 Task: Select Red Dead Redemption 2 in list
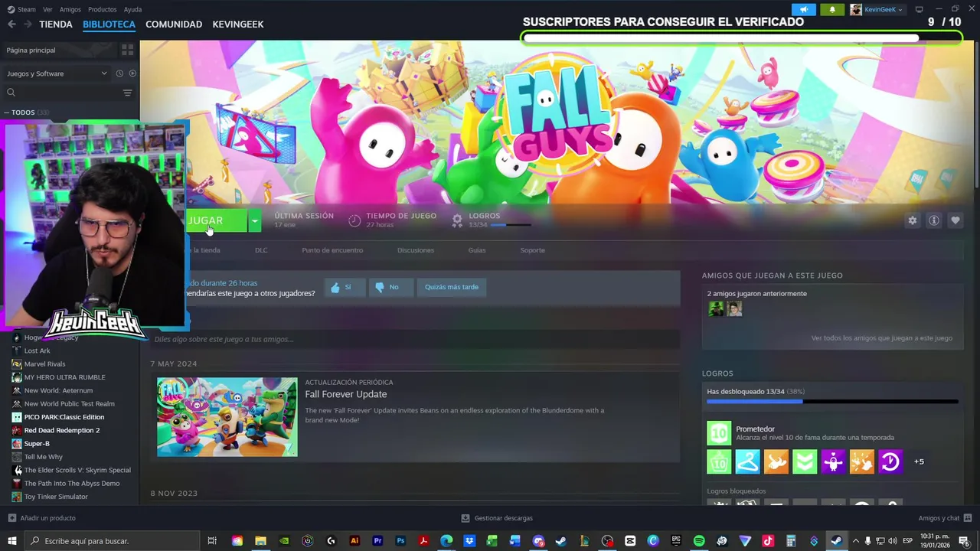[x=61, y=430]
